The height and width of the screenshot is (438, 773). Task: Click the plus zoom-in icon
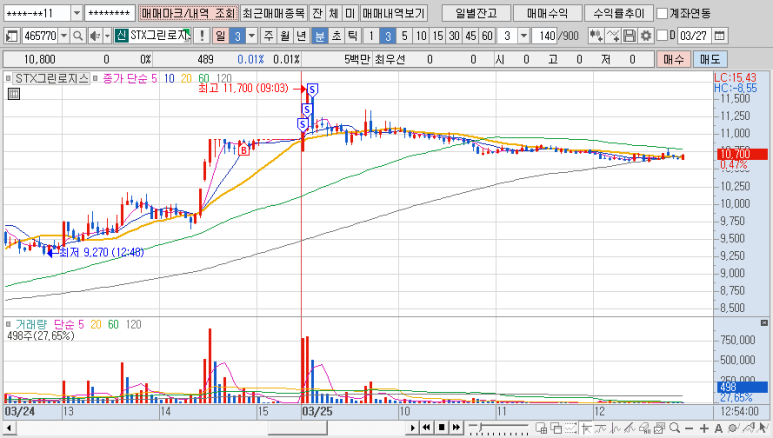tap(704, 428)
